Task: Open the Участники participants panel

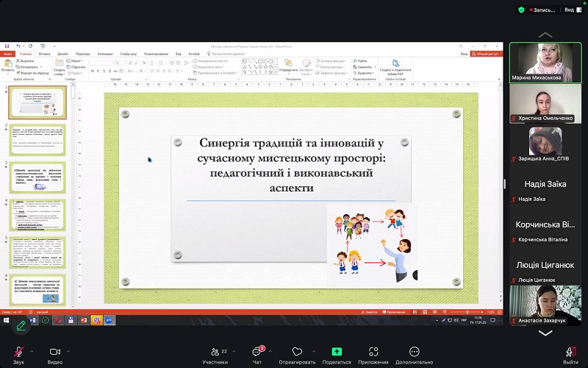Action: [x=215, y=355]
